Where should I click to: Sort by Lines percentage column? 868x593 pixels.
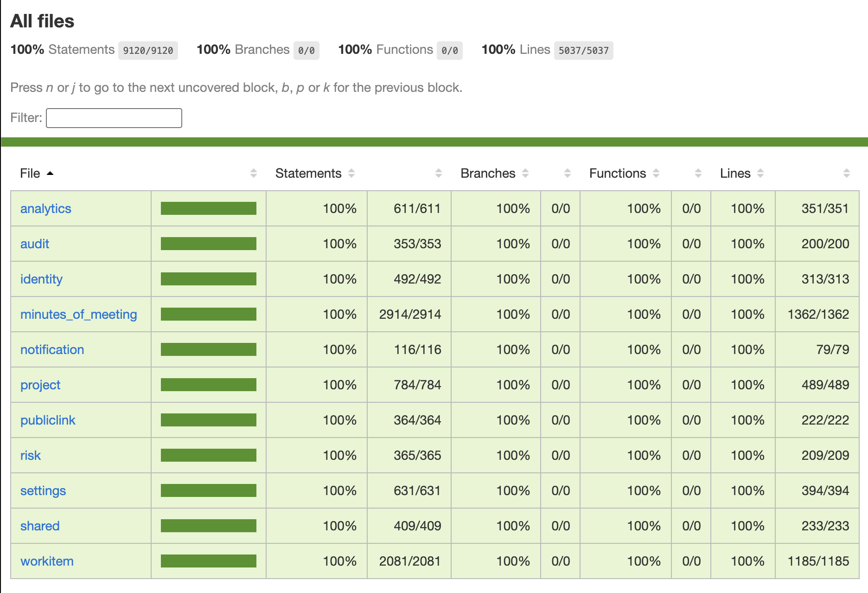(743, 174)
